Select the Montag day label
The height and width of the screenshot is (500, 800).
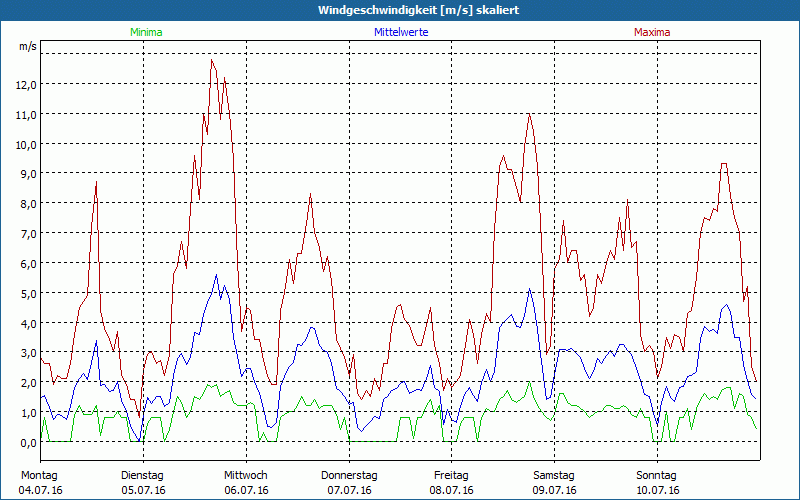pos(39,475)
